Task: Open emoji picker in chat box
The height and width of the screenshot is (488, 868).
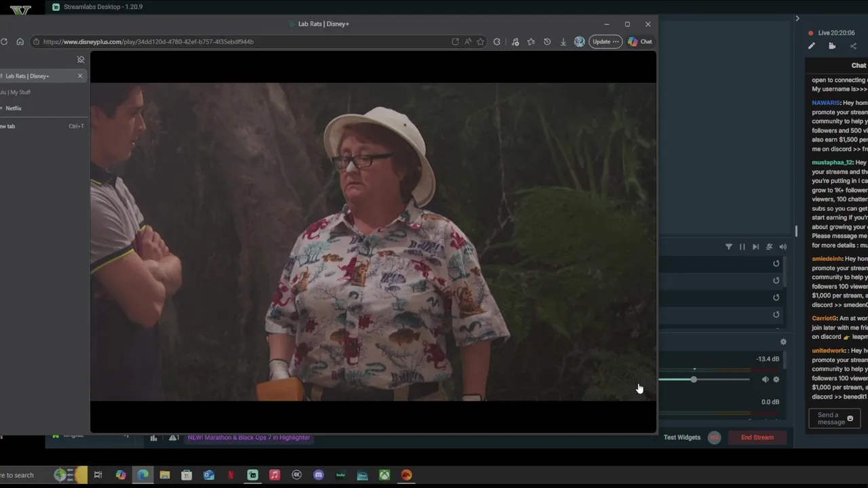Action: click(x=850, y=418)
